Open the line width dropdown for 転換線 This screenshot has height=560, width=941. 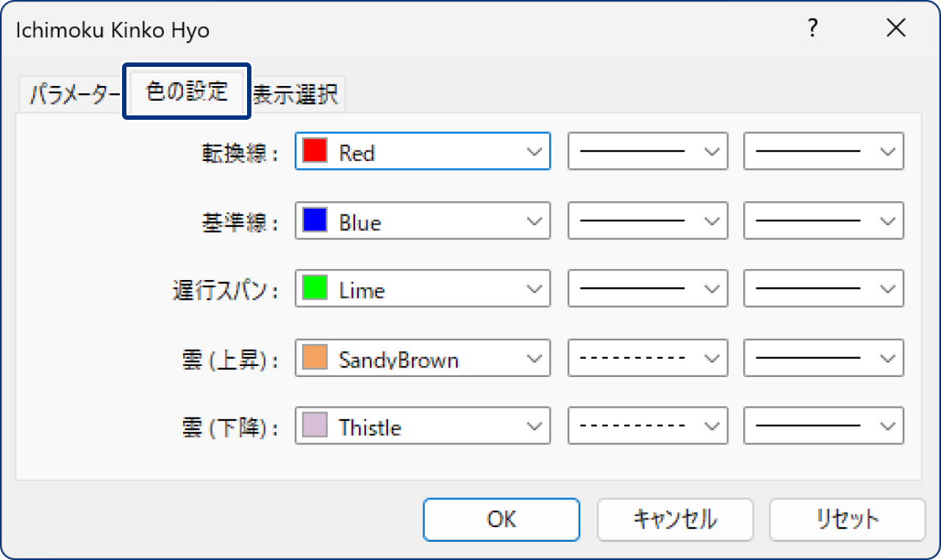[x=823, y=151]
